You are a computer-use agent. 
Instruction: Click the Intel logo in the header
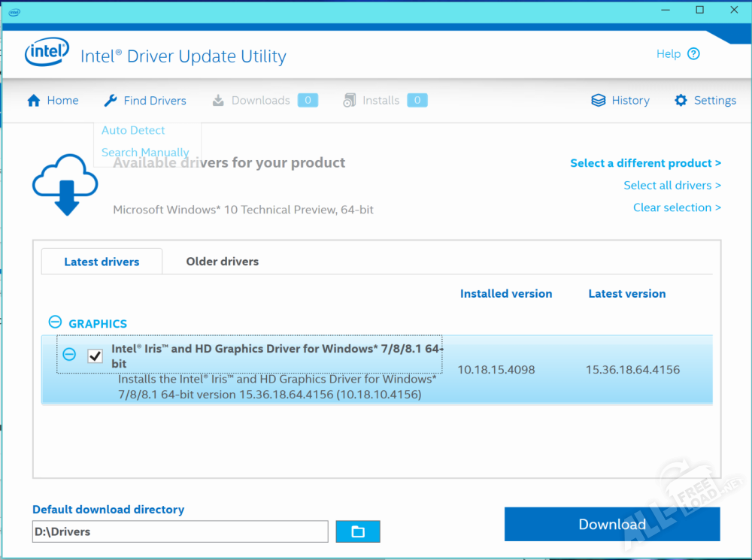pos(47,51)
